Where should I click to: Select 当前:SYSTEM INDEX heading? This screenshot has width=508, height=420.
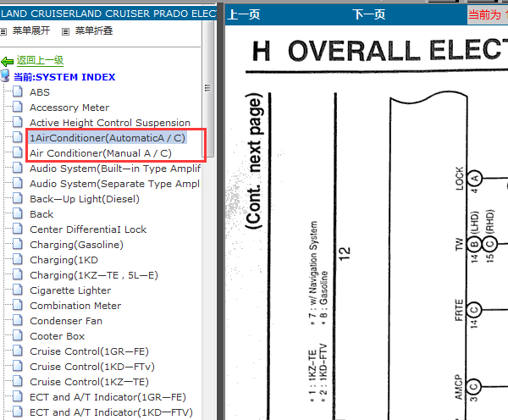(x=64, y=77)
